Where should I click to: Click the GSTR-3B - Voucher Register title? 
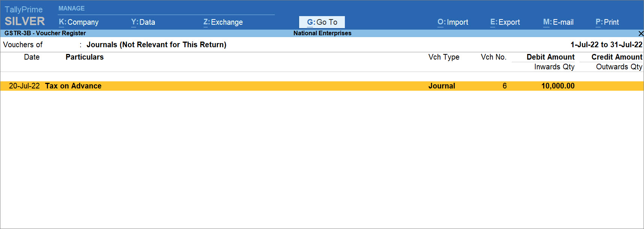(45, 33)
